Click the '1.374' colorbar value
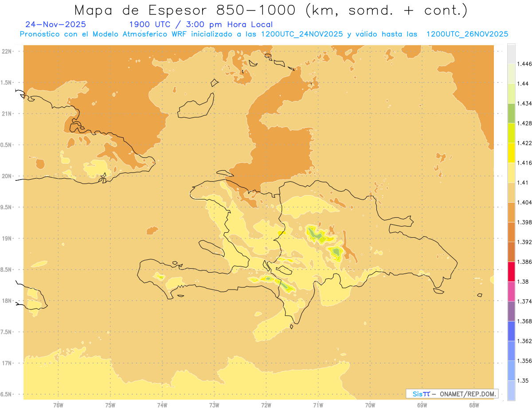The width and height of the screenshot is (532, 411). pyautogui.click(x=524, y=301)
